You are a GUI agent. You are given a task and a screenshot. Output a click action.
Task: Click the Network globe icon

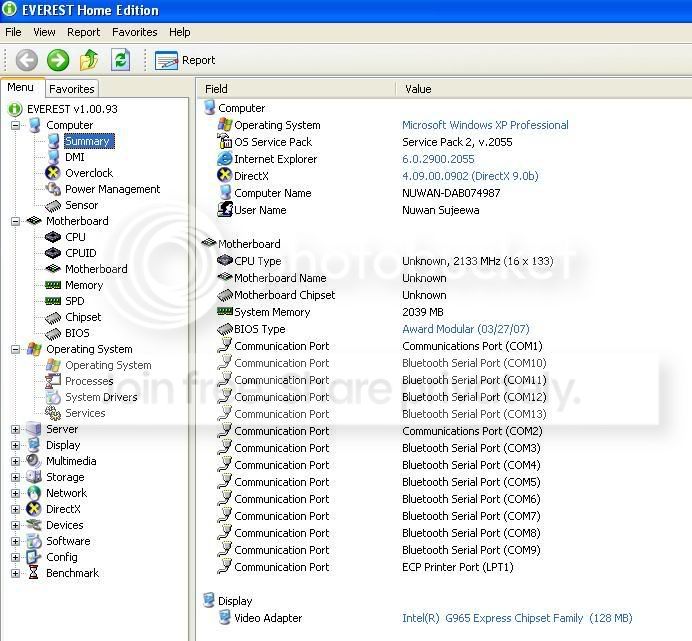[x=34, y=493]
